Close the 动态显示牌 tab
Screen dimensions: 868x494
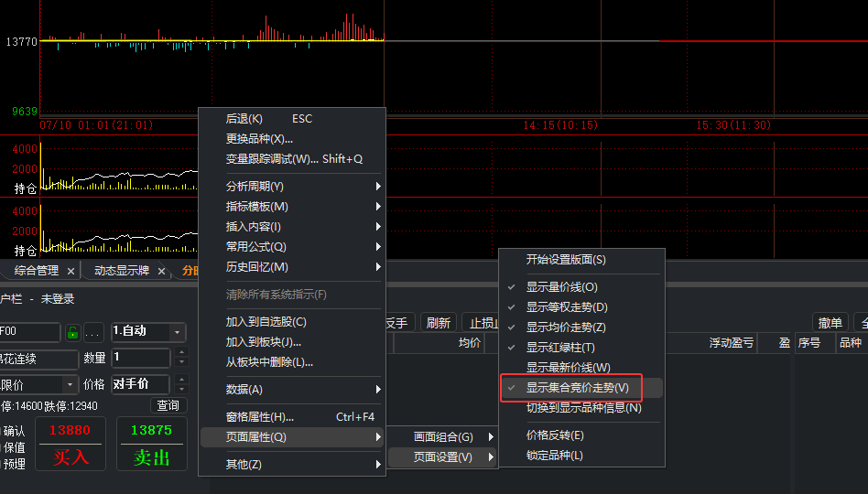(162, 271)
